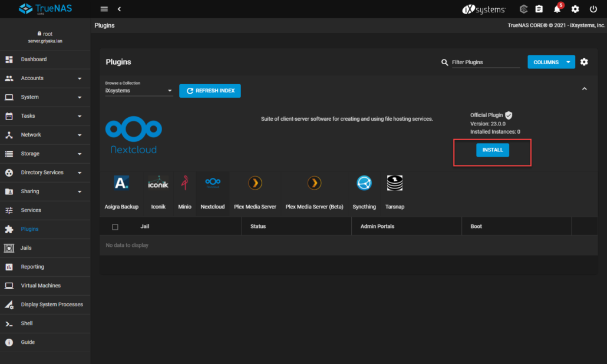Viewport: 607px width, 364px height.
Task: Open plugins table settings gear
Action: 584,62
